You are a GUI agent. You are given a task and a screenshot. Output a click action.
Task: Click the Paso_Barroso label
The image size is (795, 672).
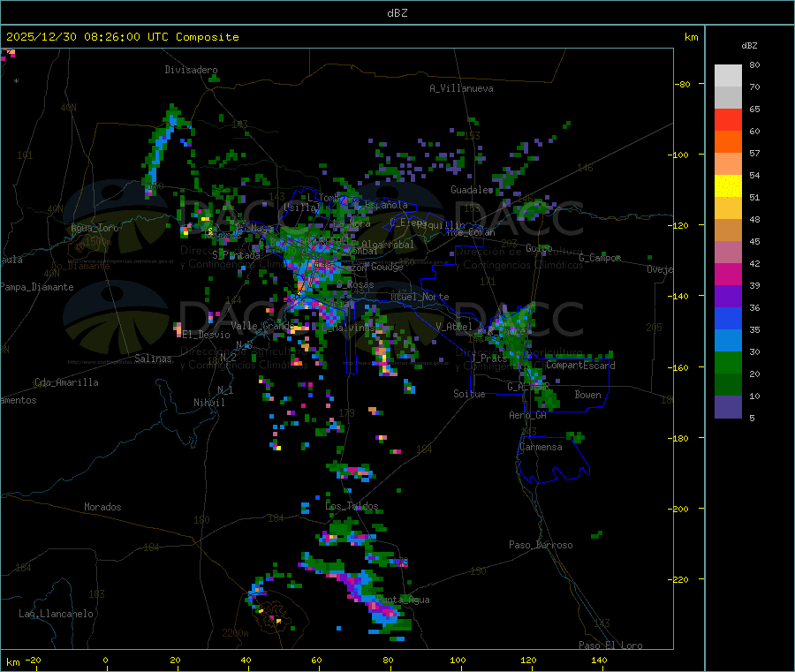pyautogui.click(x=541, y=545)
